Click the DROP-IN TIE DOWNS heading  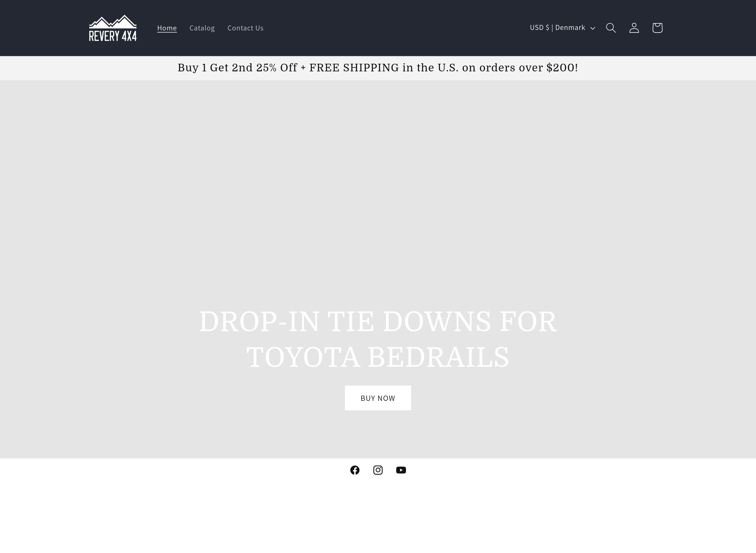(377, 321)
